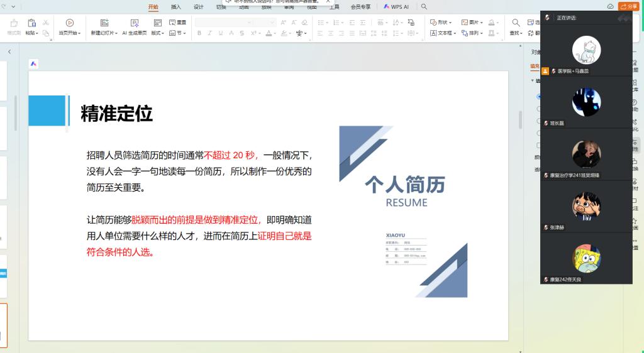This screenshot has width=644, height=353.
Task: Open the WPS AI button
Action: pos(396,6)
